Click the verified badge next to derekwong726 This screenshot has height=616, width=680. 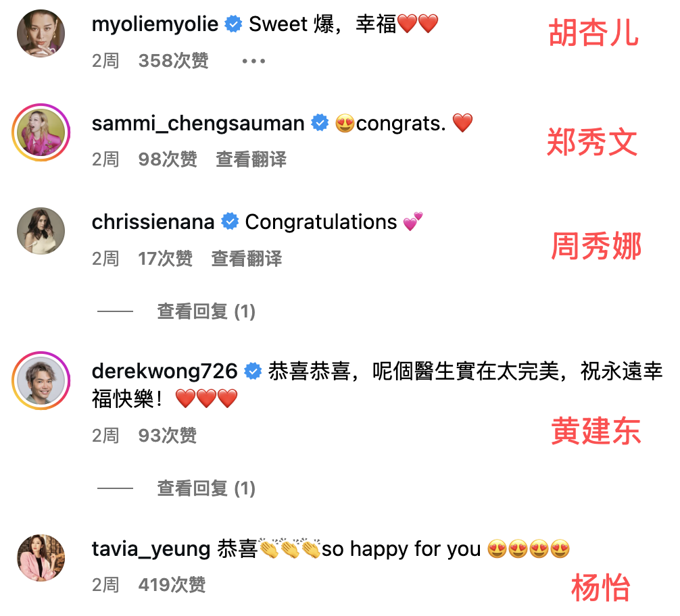253,371
